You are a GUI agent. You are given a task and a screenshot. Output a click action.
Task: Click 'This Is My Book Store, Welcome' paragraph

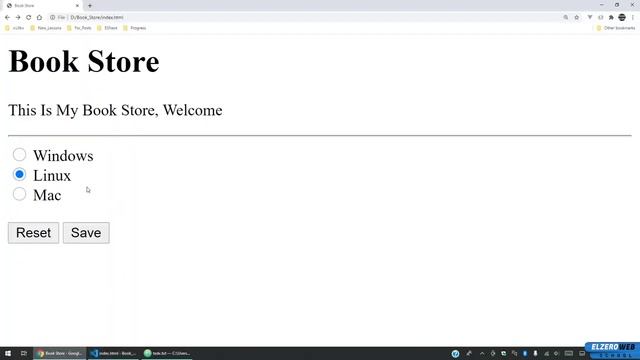coord(115,110)
